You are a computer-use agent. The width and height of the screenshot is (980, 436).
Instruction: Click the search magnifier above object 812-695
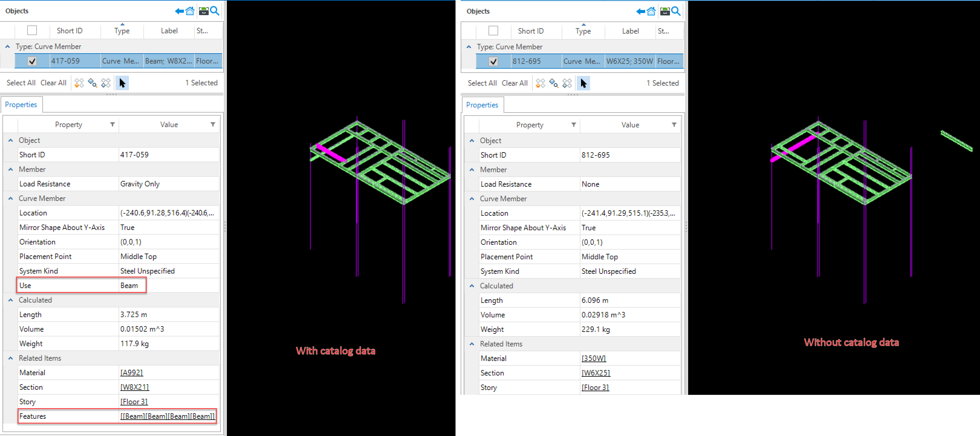point(676,11)
